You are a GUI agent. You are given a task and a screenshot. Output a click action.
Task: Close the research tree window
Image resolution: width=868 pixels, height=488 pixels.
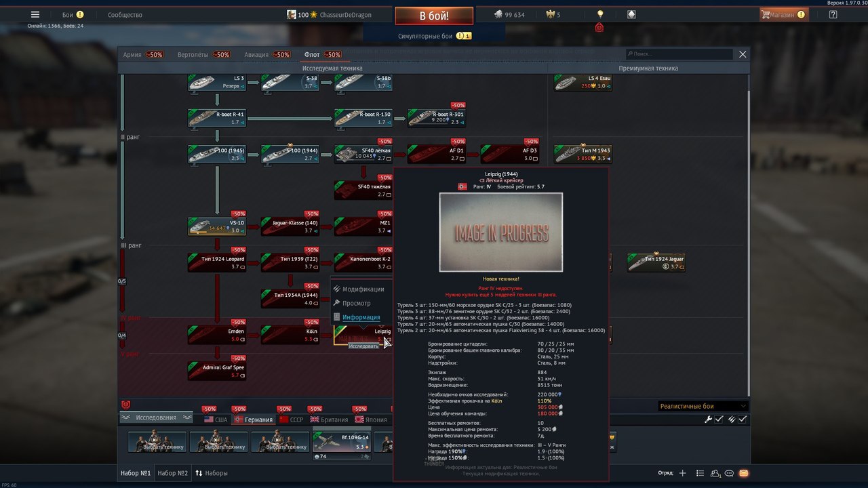coord(743,54)
